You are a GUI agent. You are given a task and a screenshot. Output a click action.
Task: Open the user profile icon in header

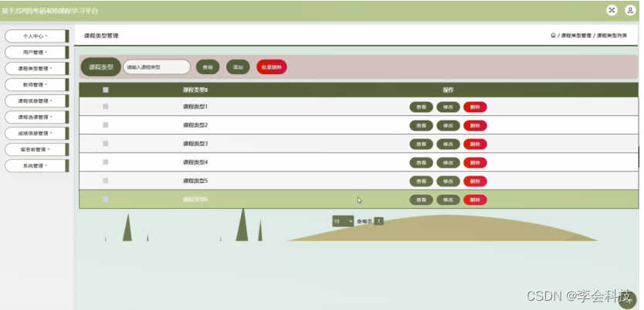pyautogui.click(x=630, y=10)
